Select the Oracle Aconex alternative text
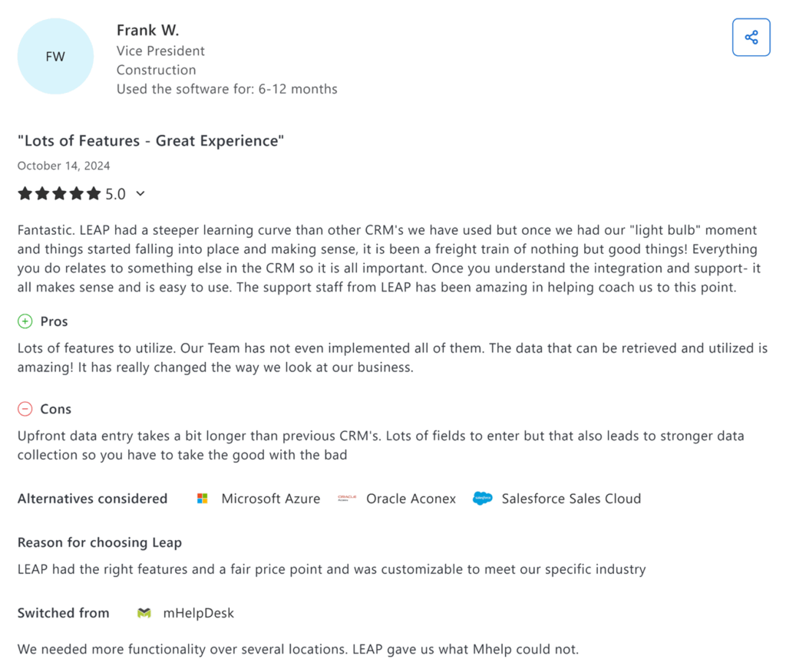This screenshot has height=672, width=786. (411, 499)
